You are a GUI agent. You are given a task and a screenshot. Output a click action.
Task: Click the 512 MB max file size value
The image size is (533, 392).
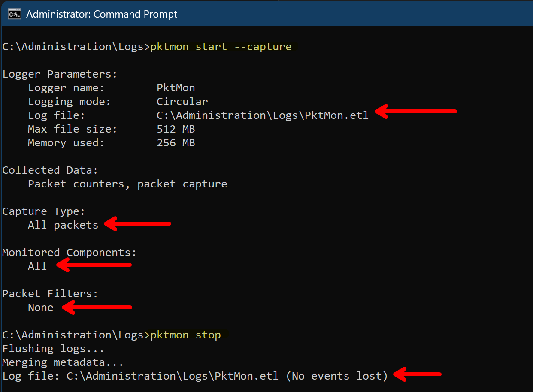176,129
